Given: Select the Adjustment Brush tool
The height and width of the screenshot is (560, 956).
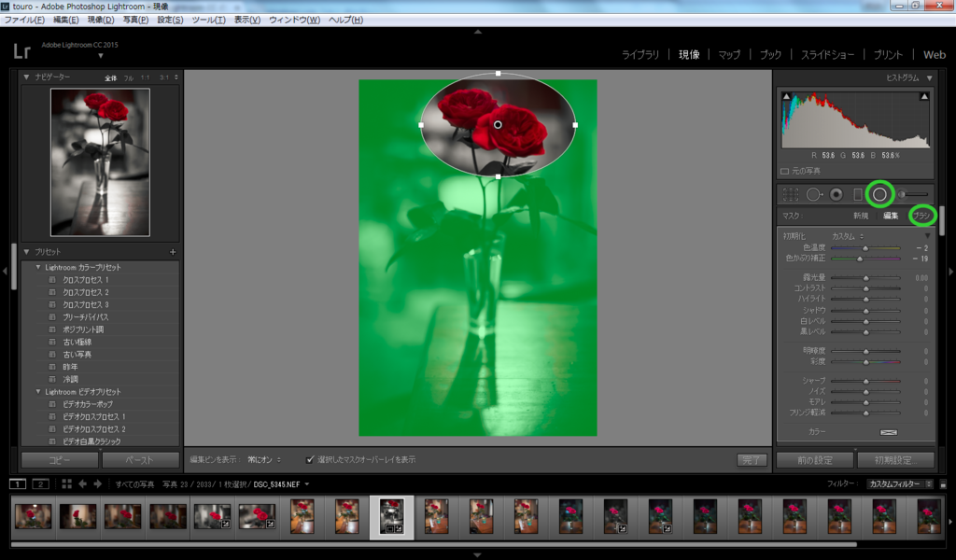Looking at the screenshot, I should 913,194.
